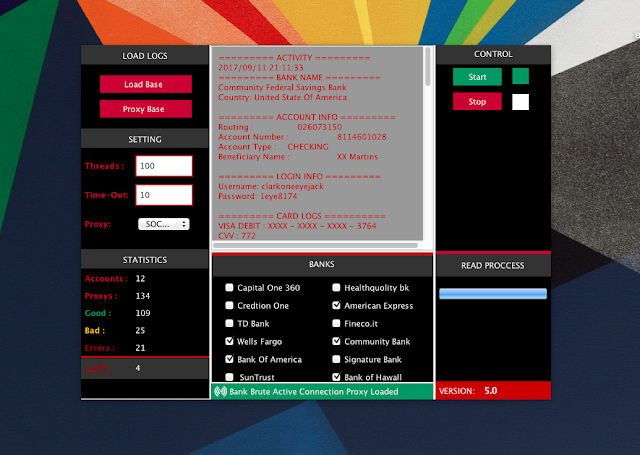Click the READ PROCCESS panel header
Screen dimensions: 640x455
493,265
